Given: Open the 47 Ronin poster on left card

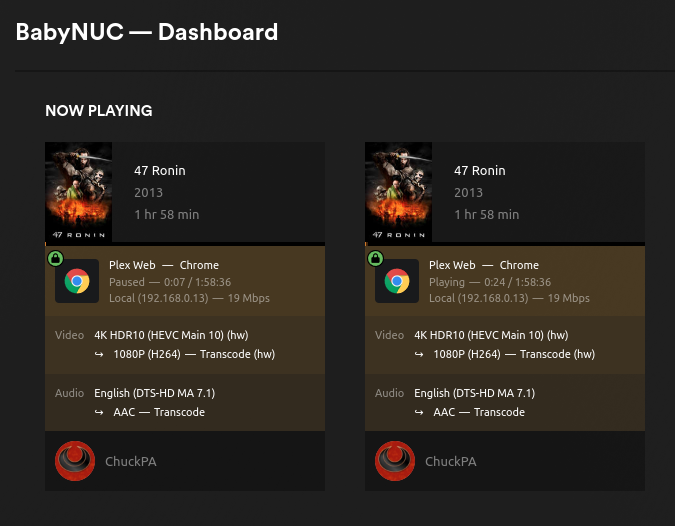Looking at the screenshot, I should tap(79, 192).
